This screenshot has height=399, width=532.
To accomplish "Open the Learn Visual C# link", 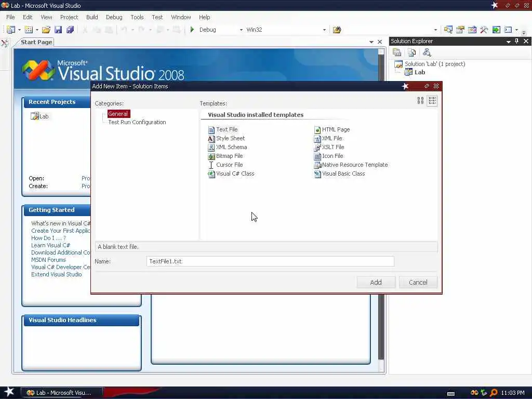I will 50,245.
